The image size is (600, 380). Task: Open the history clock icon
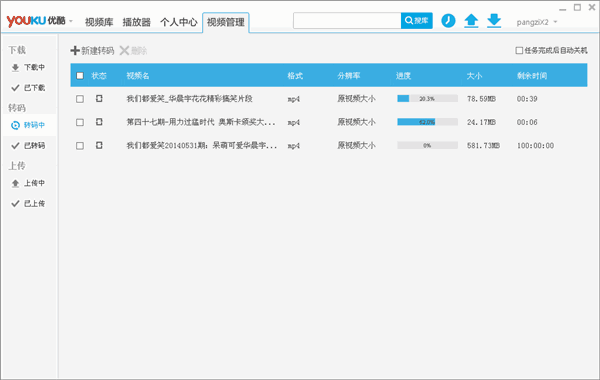pyautogui.click(x=448, y=21)
